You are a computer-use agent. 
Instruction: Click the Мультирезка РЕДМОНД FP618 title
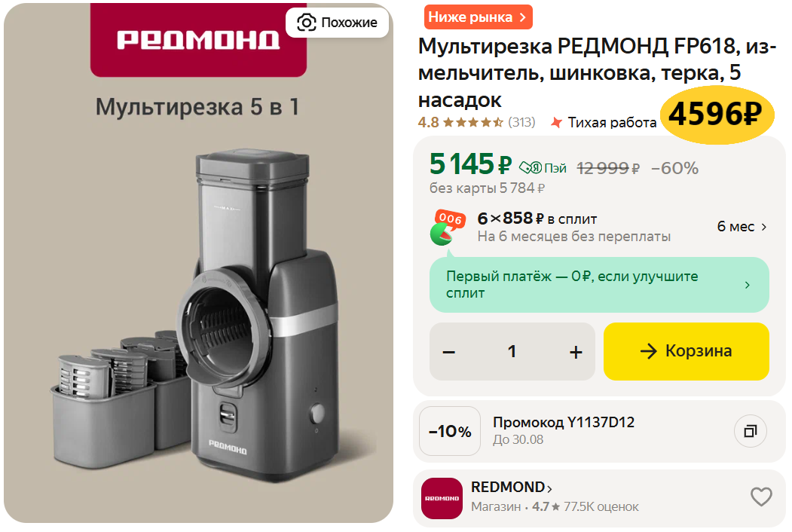(597, 73)
